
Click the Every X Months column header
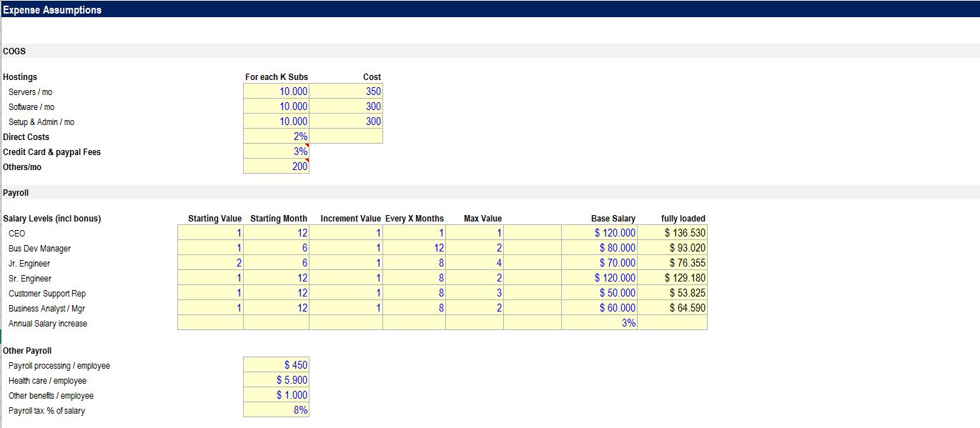pos(415,219)
